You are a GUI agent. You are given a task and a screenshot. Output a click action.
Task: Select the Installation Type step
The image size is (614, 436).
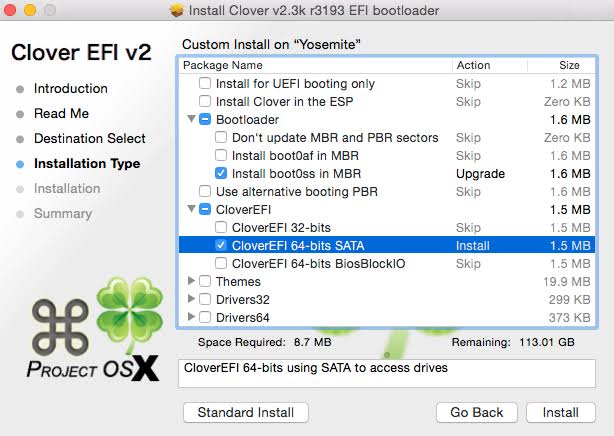pos(87,164)
